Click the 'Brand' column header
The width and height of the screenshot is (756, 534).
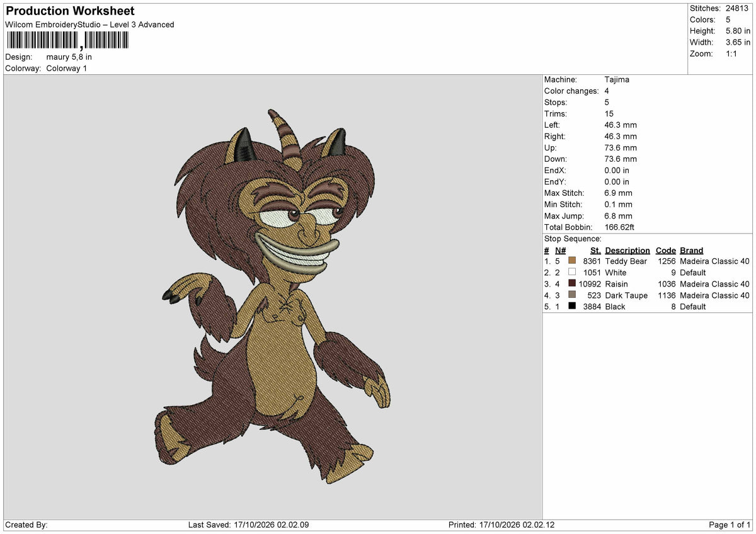click(691, 250)
